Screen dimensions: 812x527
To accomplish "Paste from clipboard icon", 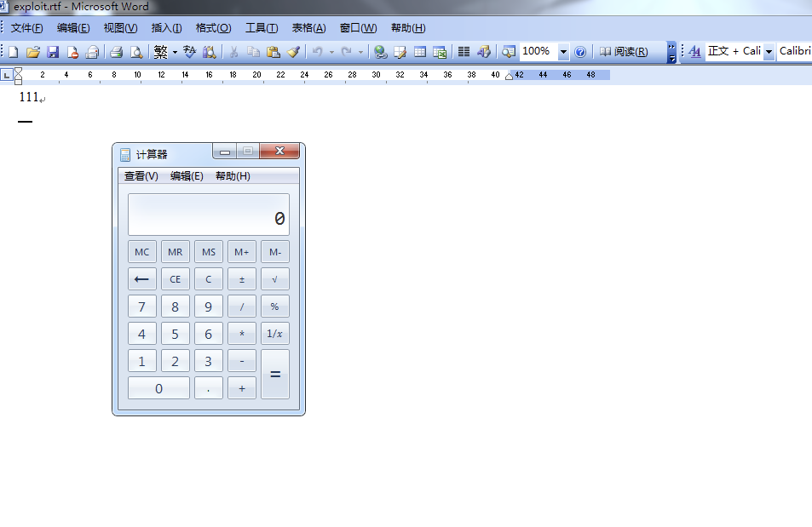I will tap(273, 52).
